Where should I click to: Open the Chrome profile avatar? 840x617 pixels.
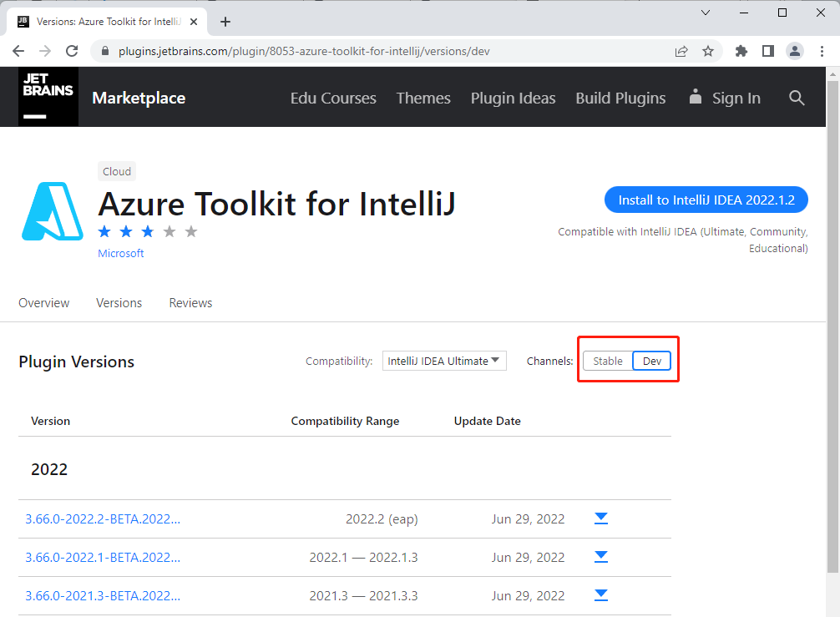795,51
